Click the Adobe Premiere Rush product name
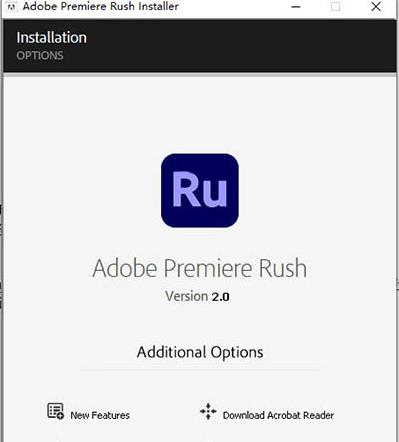399x442 pixels. pos(200,268)
